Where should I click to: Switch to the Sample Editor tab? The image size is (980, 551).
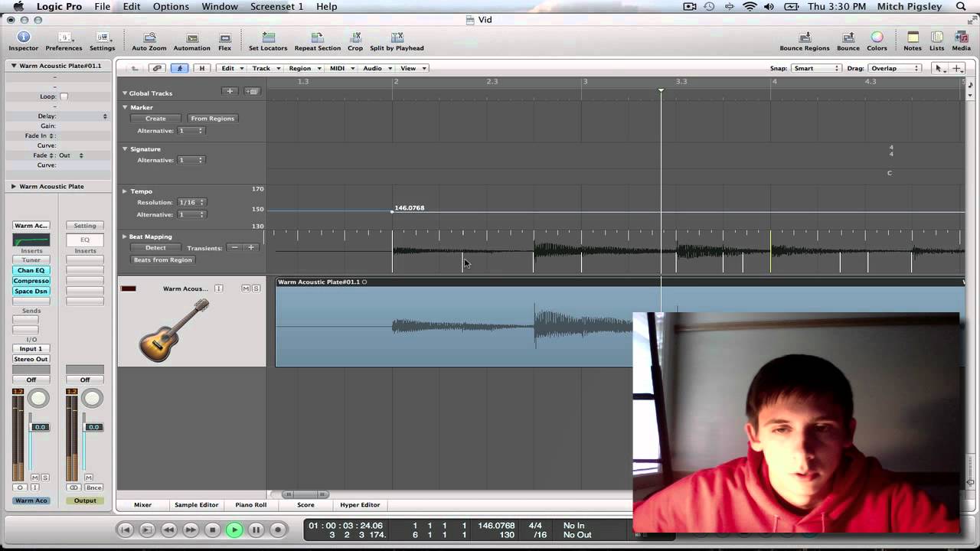197,505
